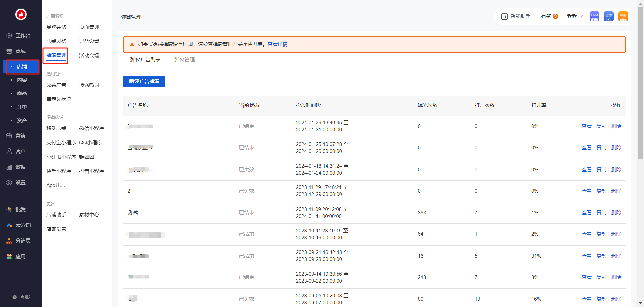This screenshot has width=644, height=307.
Task: Switch to the 弹窗管理 tab
Action: click(184, 60)
